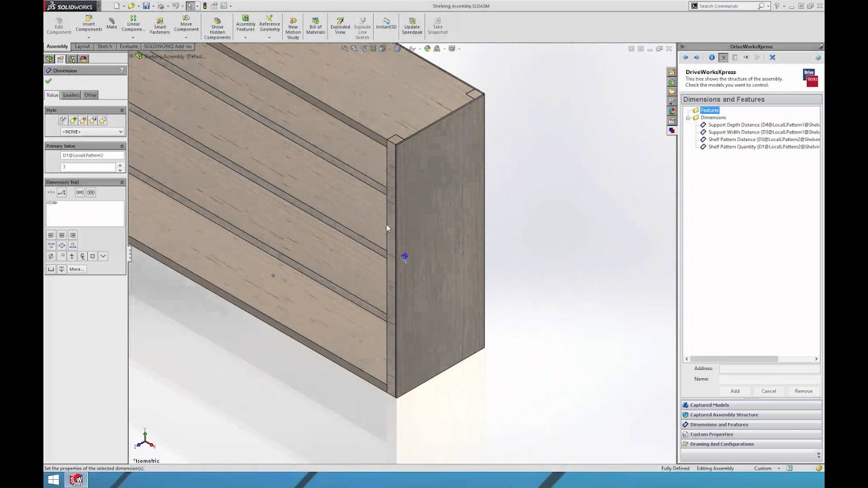Viewport: 868px width, 488px height.
Task: Open DisplayManager tab icon
Action: tap(83, 59)
